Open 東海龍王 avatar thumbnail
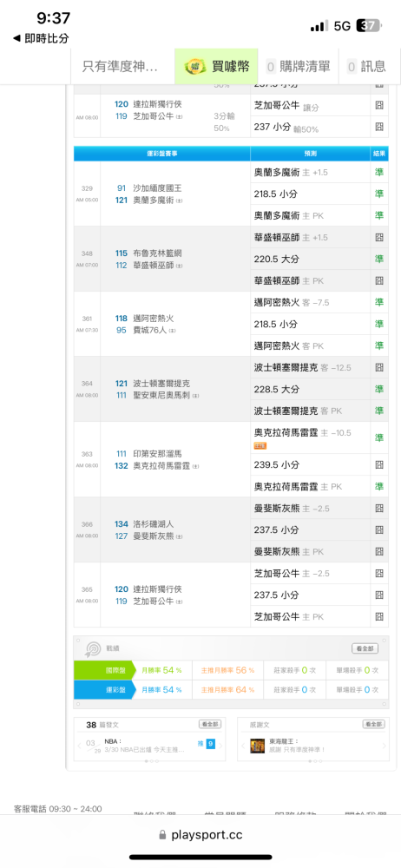401x868 pixels. [257, 746]
